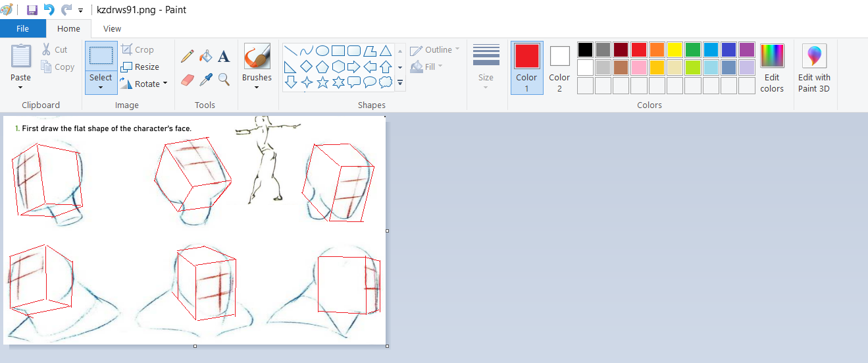
Task: Activate Color 1 foreground selector
Action: click(526, 69)
